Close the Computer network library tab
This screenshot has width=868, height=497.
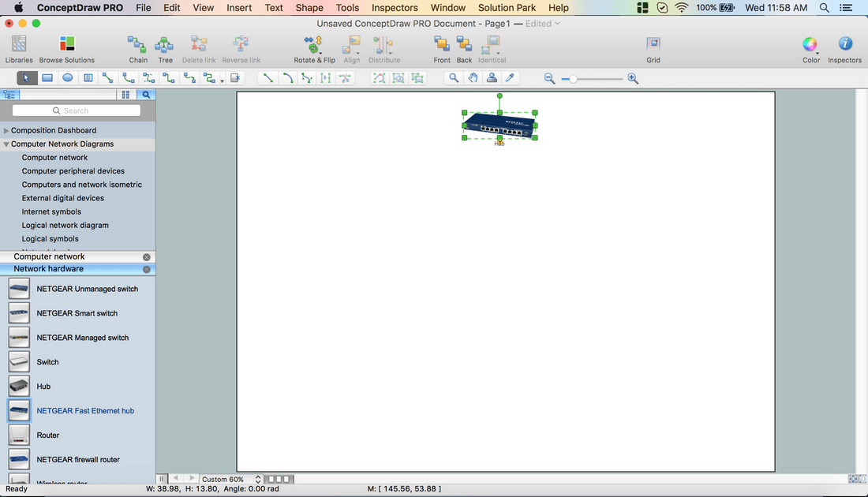147,257
